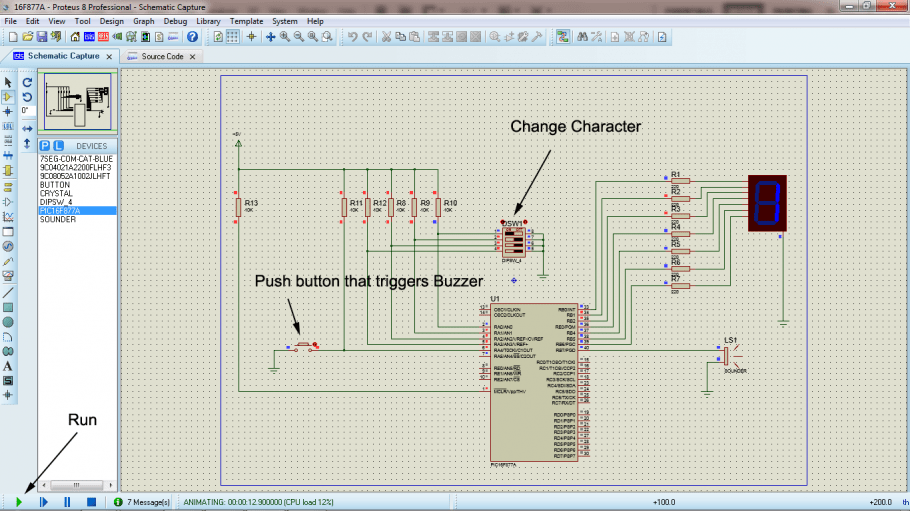Image resolution: width=910 pixels, height=511 pixels.
Task: Click the Undo toolbar icon
Action: point(352,37)
